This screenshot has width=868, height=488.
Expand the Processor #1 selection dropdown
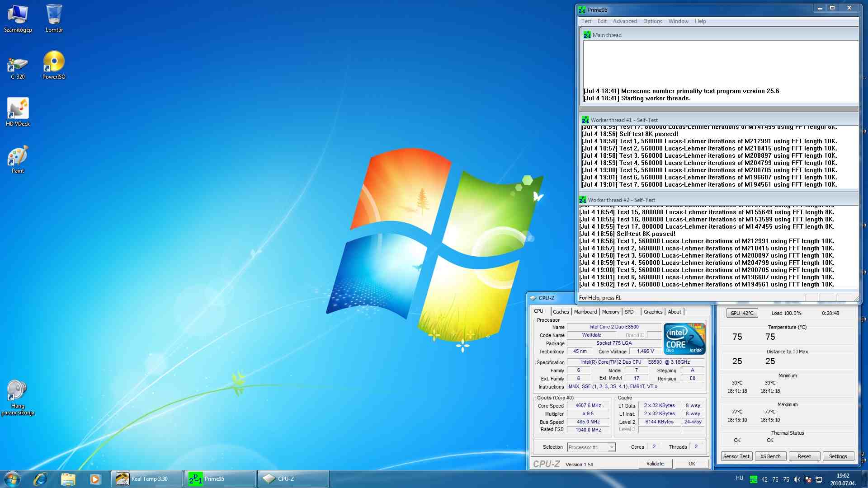click(x=611, y=447)
